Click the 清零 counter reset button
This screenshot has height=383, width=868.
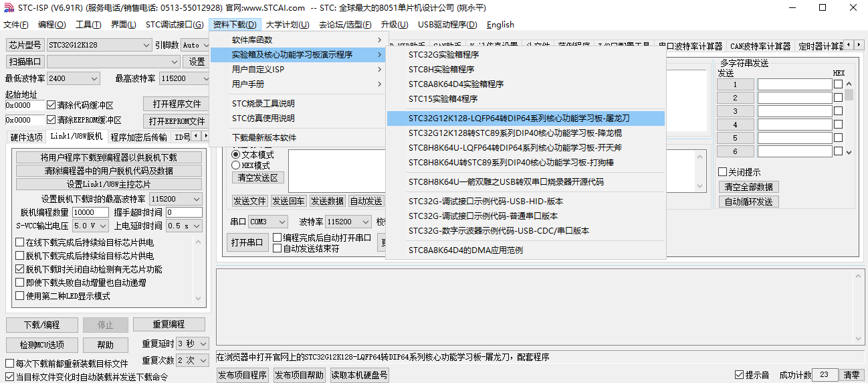tap(852, 375)
